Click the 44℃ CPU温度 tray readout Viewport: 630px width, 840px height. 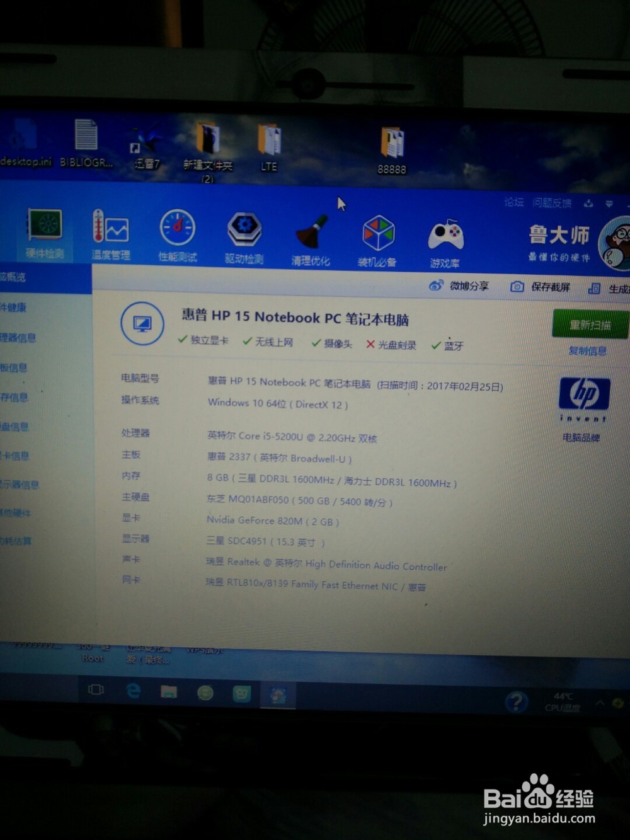(563, 702)
